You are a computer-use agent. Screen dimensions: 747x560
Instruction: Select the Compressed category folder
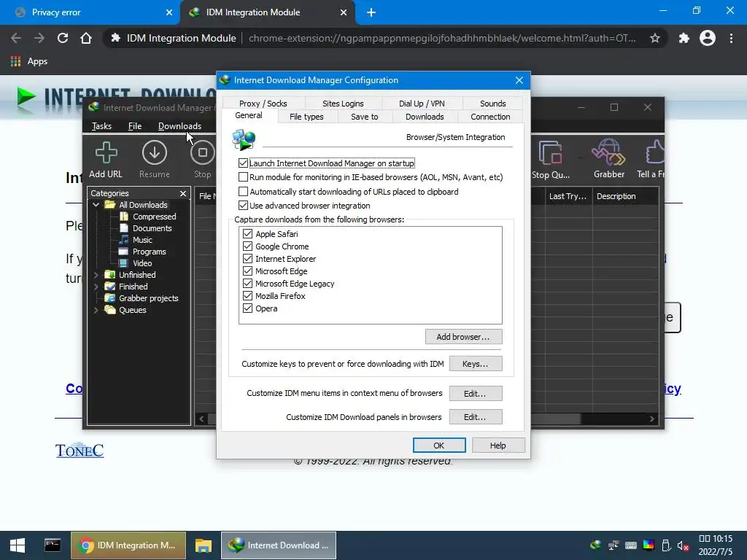click(x=155, y=217)
